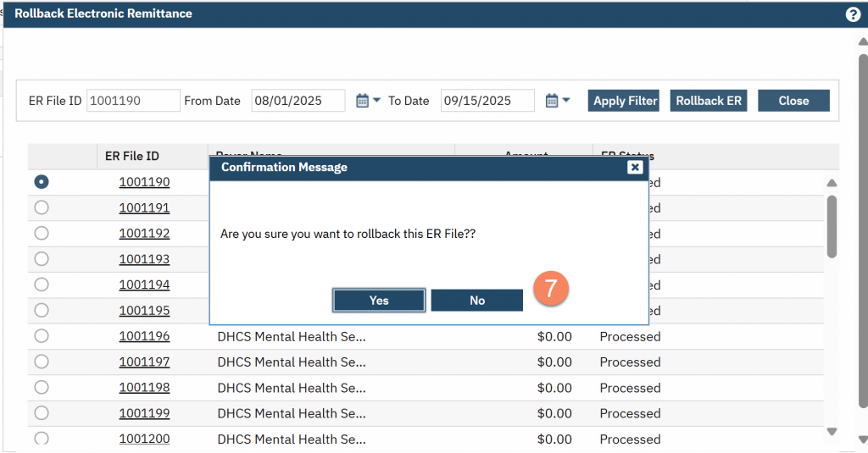
Task: Click the ER File ID text field
Action: pyautogui.click(x=133, y=101)
